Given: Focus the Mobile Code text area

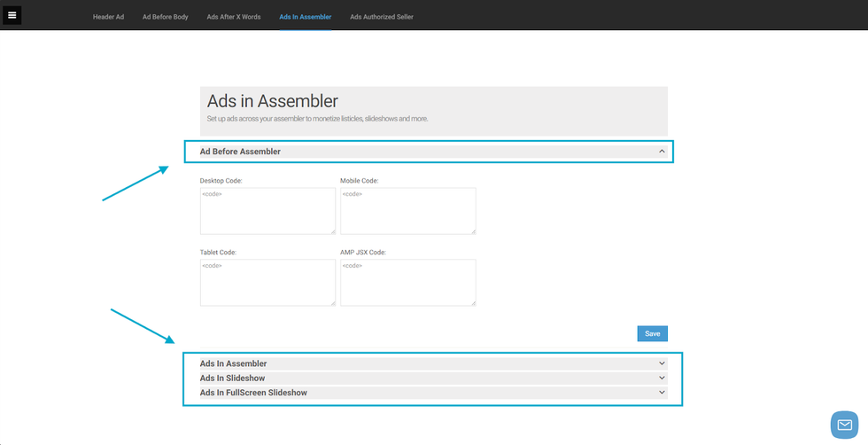Looking at the screenshot, I should (x=407, y=211).
